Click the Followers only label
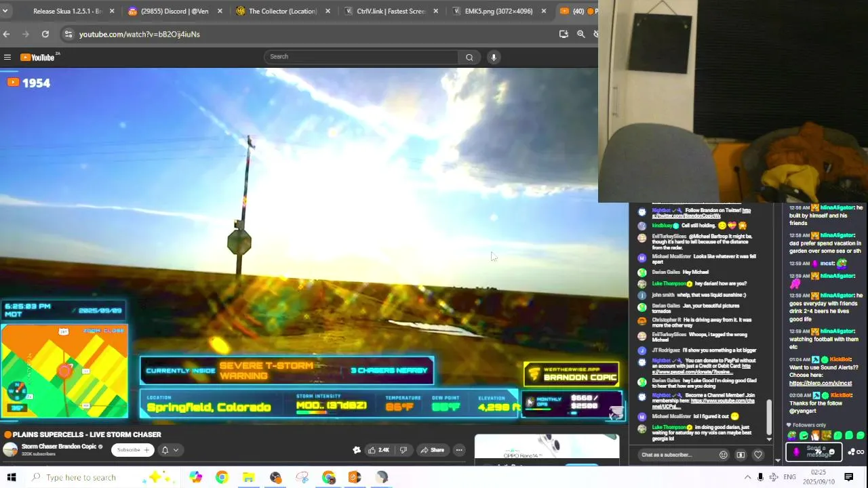This screenshot has height=488, width=868. [x=809, y=425]
